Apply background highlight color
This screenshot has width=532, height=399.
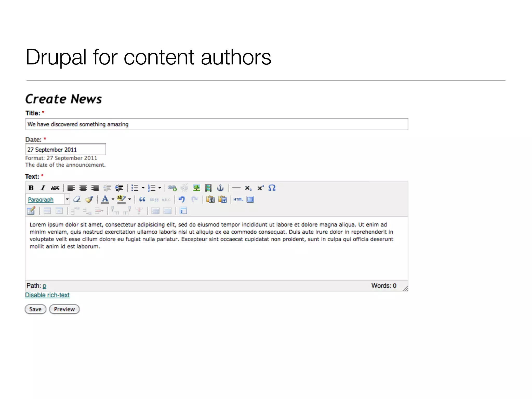click(x=121, y=199)
